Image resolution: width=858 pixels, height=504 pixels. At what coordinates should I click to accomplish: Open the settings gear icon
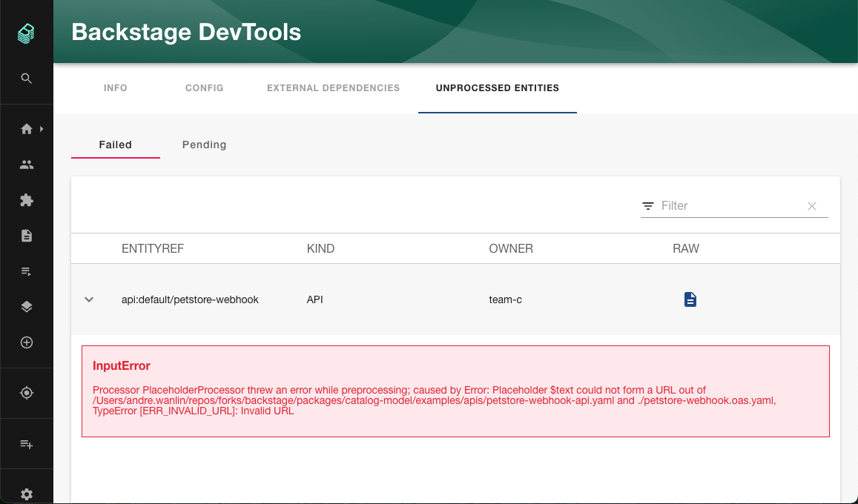(26, 494)
